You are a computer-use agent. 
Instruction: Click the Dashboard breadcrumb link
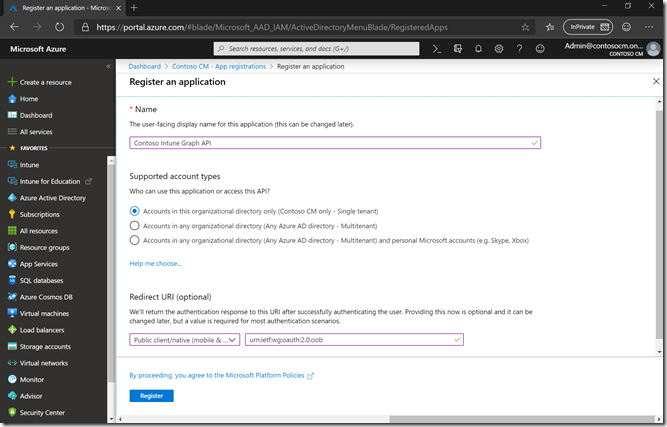(x=146, y=66)
